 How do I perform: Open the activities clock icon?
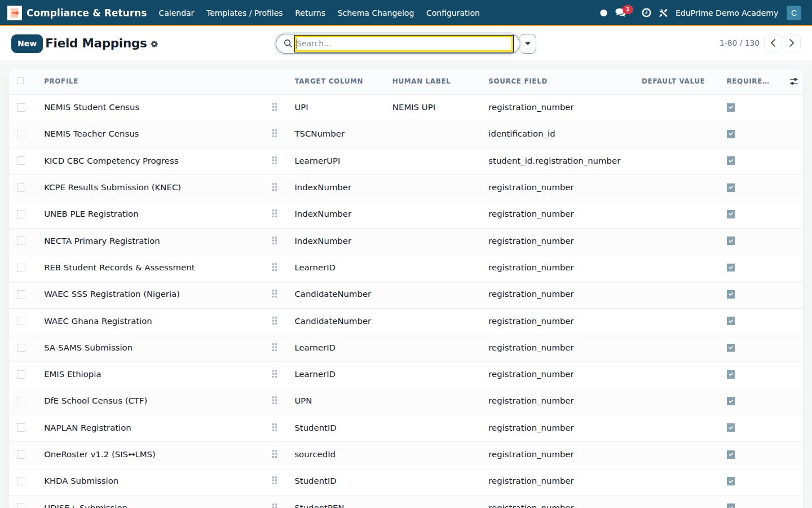pyautogui.click(x=647, y=12)
